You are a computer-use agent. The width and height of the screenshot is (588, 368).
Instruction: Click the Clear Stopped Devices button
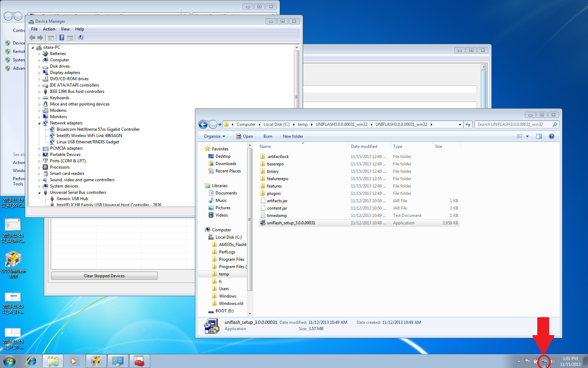104,276
